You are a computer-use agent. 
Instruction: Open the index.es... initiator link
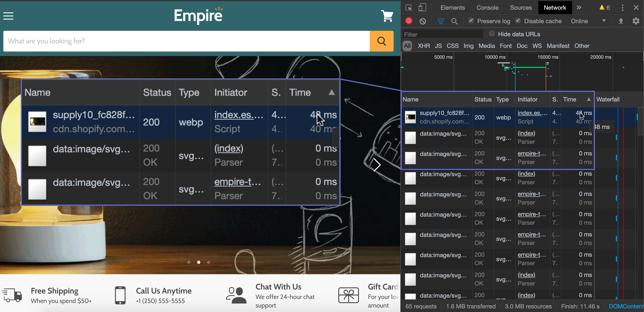coord(532,113)
